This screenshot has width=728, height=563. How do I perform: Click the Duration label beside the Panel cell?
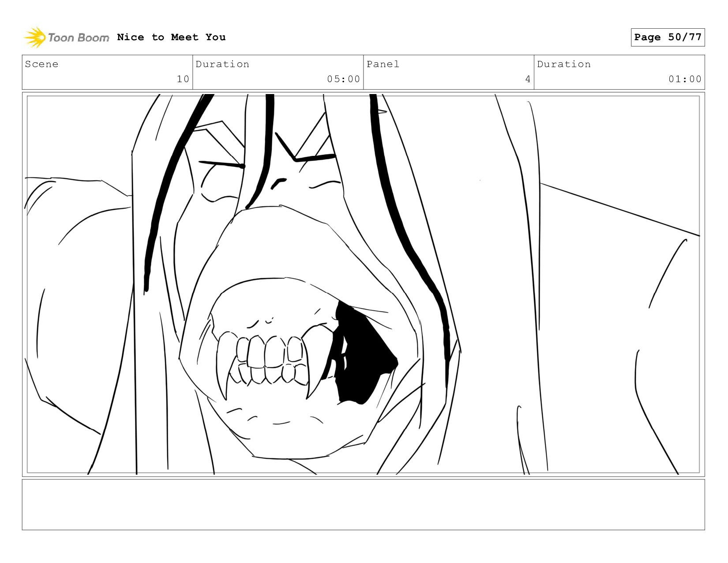(564, 64)
